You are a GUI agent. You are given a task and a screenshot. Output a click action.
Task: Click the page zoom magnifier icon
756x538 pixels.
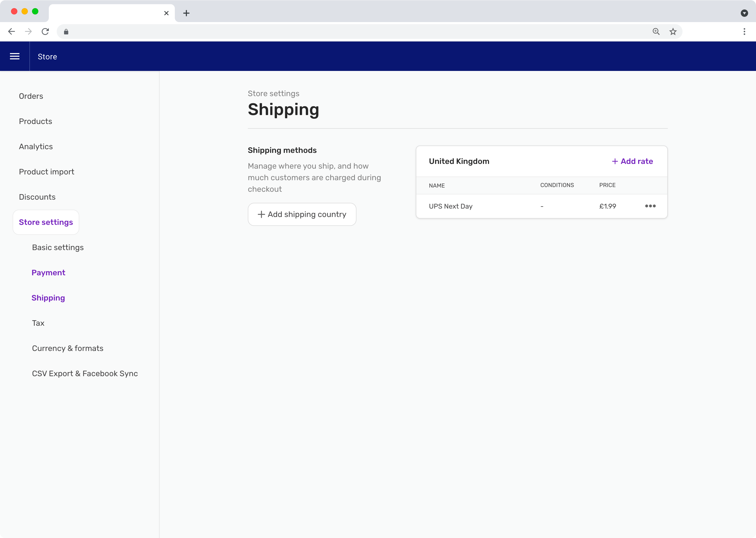[x=656, y=32]
